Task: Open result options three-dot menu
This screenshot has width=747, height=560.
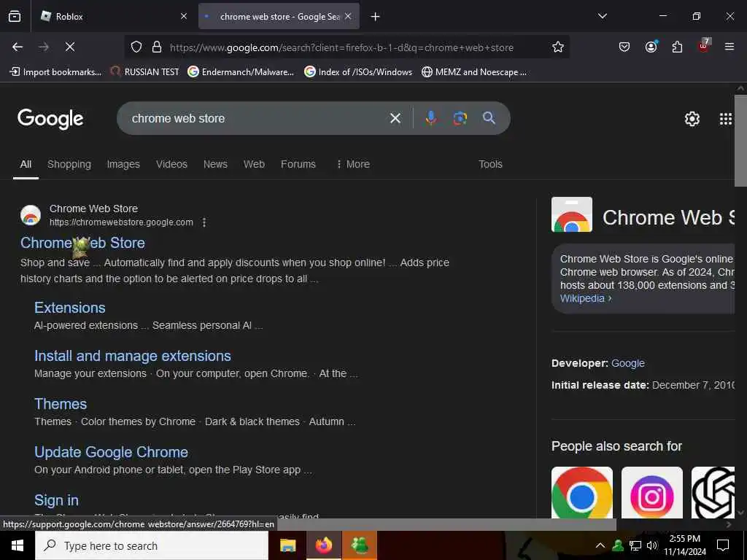Action: pos(204,222)
